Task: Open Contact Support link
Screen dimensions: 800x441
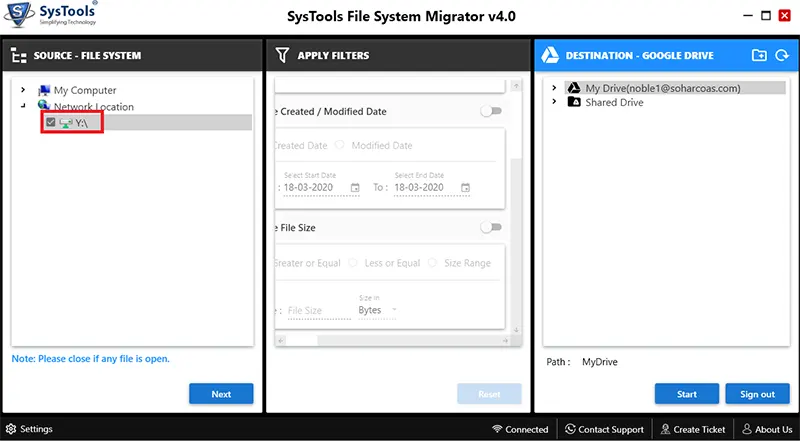Action: click(x=604, y=429)
